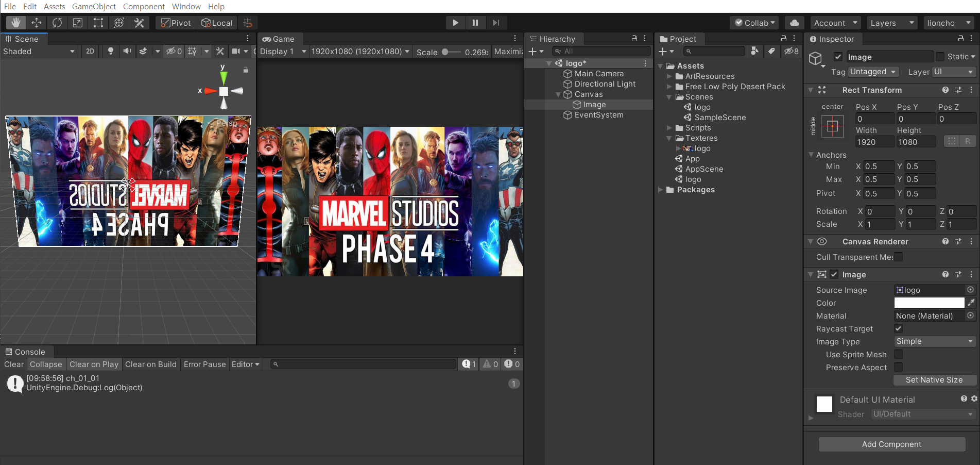The image size is (980, 465).
Task: Open Image component preset settings icon
Action: [x=958, y=274]
